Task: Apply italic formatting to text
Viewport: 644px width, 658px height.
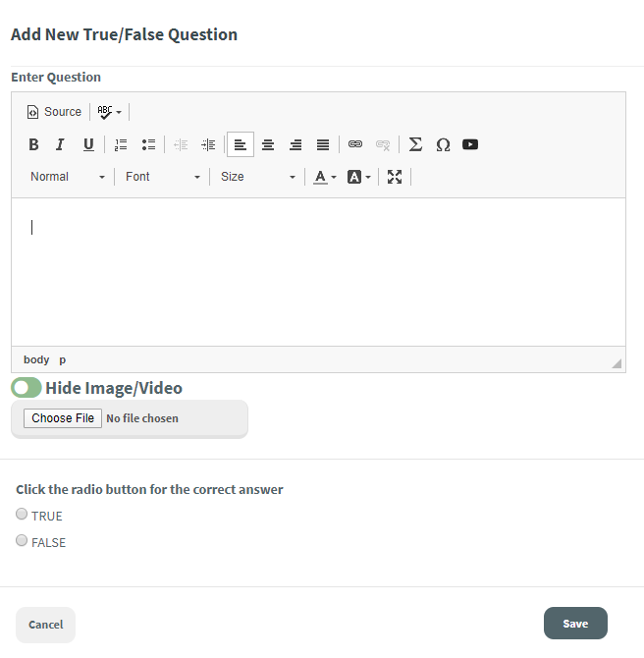Action: (60, 144)
